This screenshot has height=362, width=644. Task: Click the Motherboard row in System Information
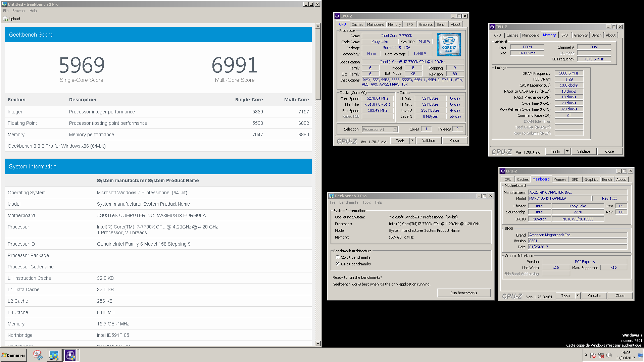(158, 215)
